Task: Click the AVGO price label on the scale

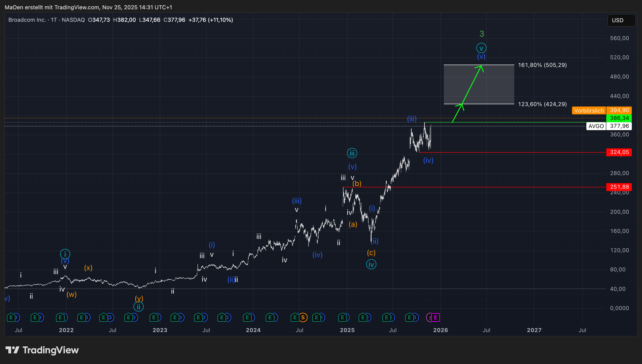Action: [596, 126]
